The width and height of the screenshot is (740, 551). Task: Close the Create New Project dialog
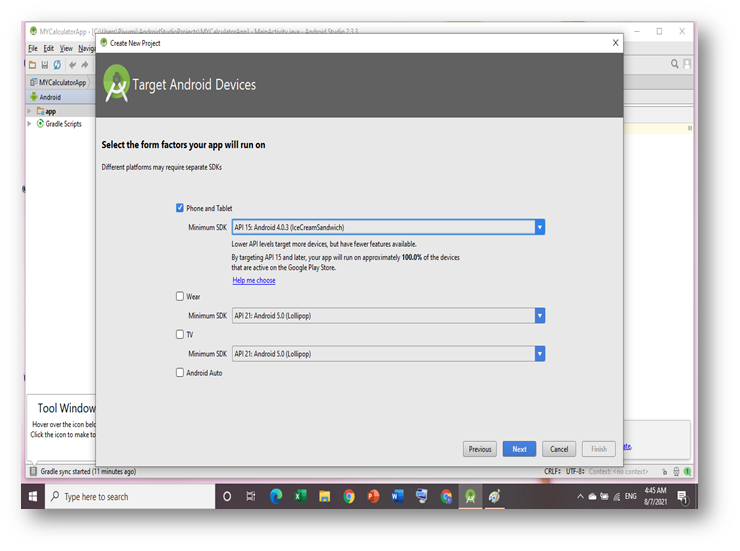click(615, 43)
